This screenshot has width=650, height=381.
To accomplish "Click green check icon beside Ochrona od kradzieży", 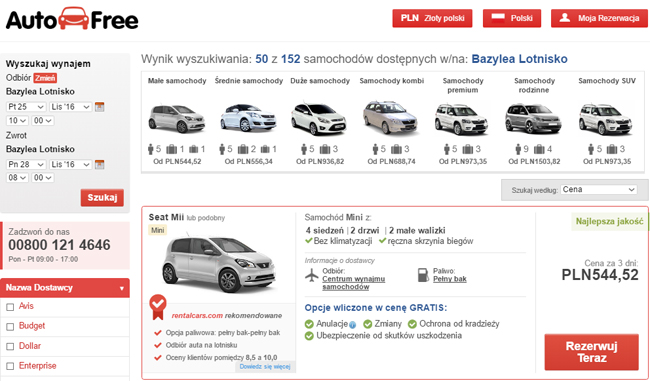I will click(412, 324).
